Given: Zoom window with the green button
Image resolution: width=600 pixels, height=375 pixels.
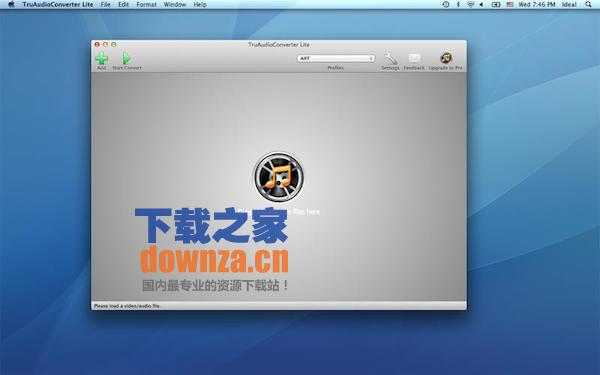Looking at the screenshot, I should [x=114, y=44].
